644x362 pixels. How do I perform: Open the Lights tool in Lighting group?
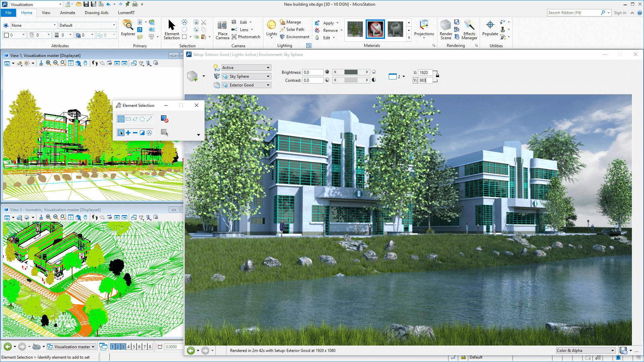click(271, 28)
